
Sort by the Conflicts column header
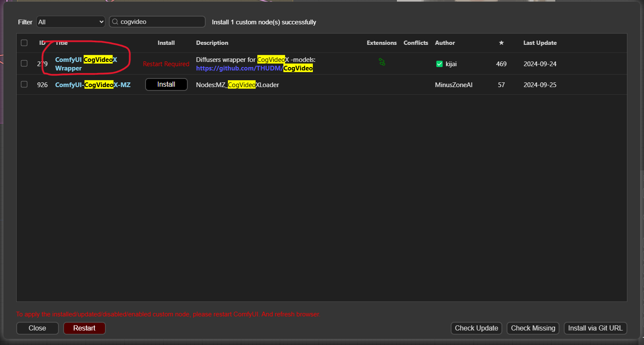[x=416, y=43]
